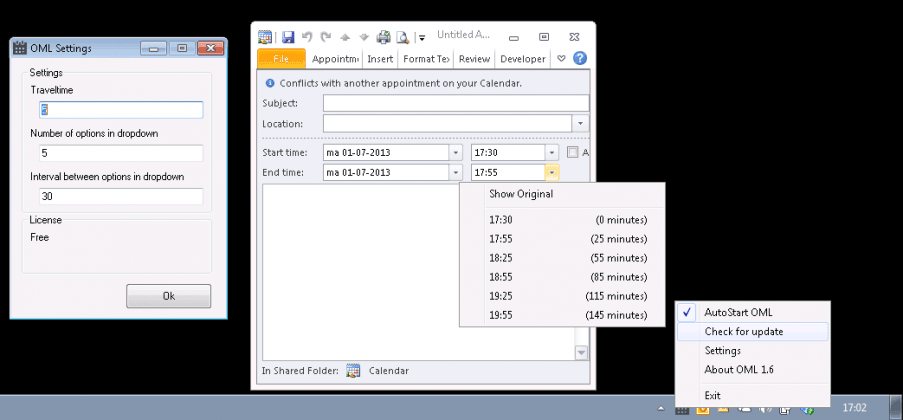Viewport: 903px width, 420px height.
Task: Close the Untitled Appointment window
Action: 574,37
